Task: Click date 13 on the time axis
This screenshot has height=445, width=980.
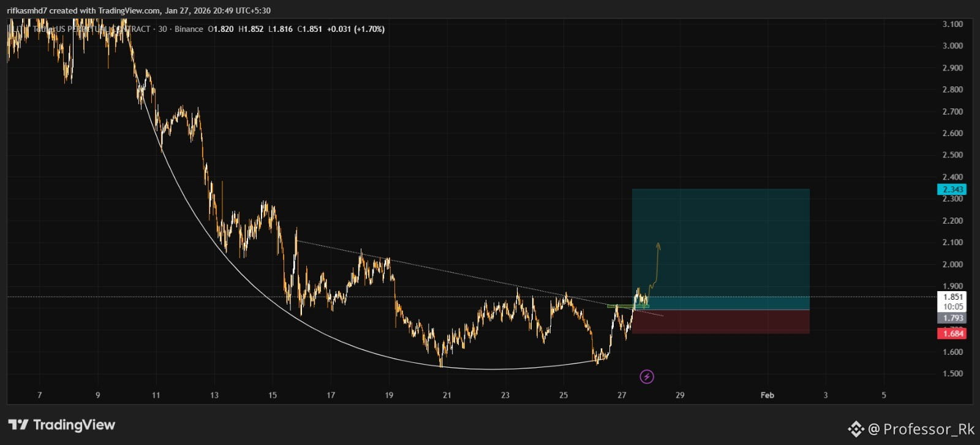Action: point(214,395)
